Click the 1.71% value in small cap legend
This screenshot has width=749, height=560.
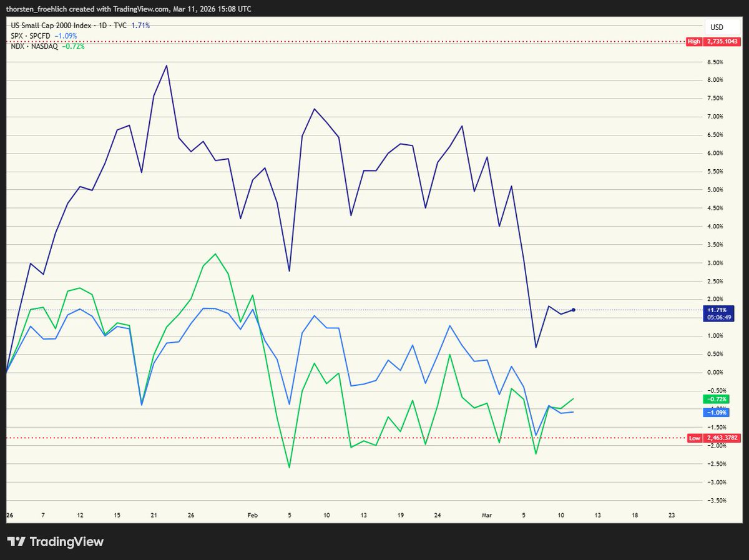(140, 25)
